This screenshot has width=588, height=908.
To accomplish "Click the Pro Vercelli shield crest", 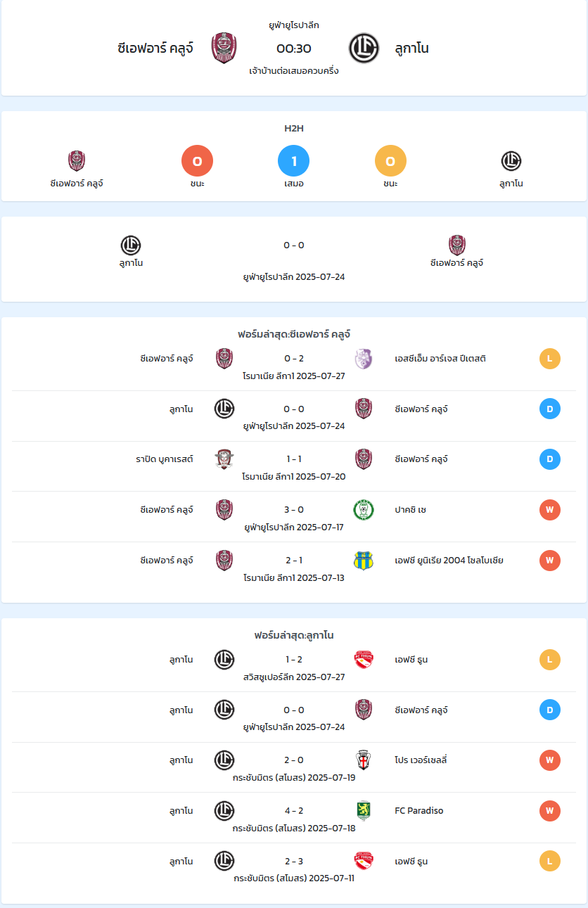I will pyautogui.click(x=364, y=760).
